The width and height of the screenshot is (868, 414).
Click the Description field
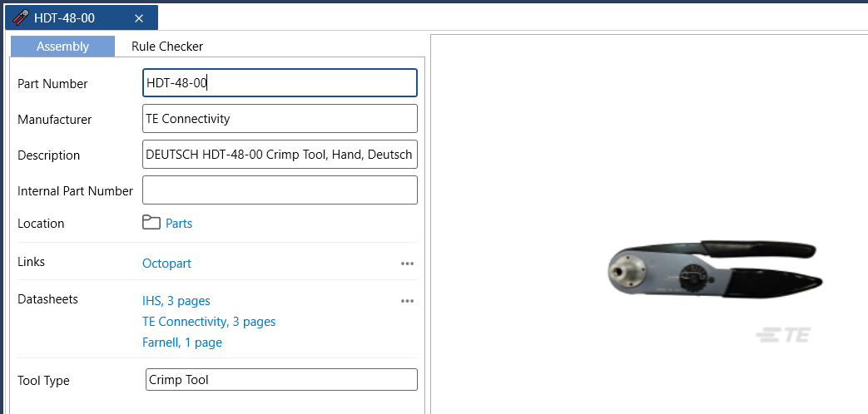[280, 155]
